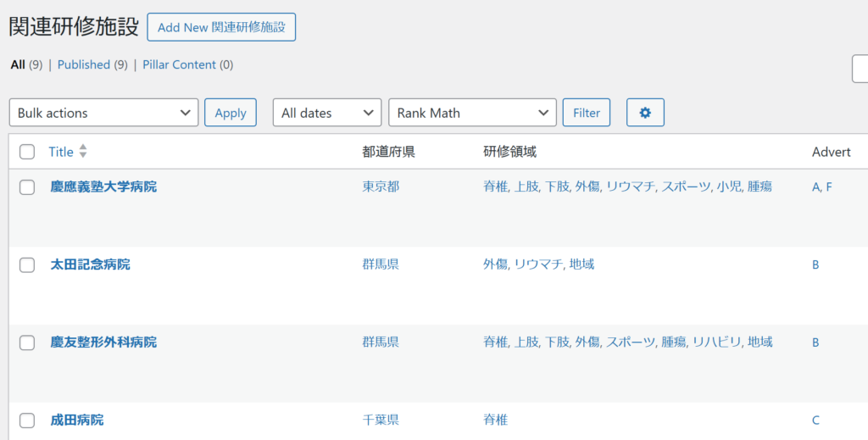The image size is (868, 440).
Task: Open the 慶應義塾大学病院 post title
Action: (103, 187)
